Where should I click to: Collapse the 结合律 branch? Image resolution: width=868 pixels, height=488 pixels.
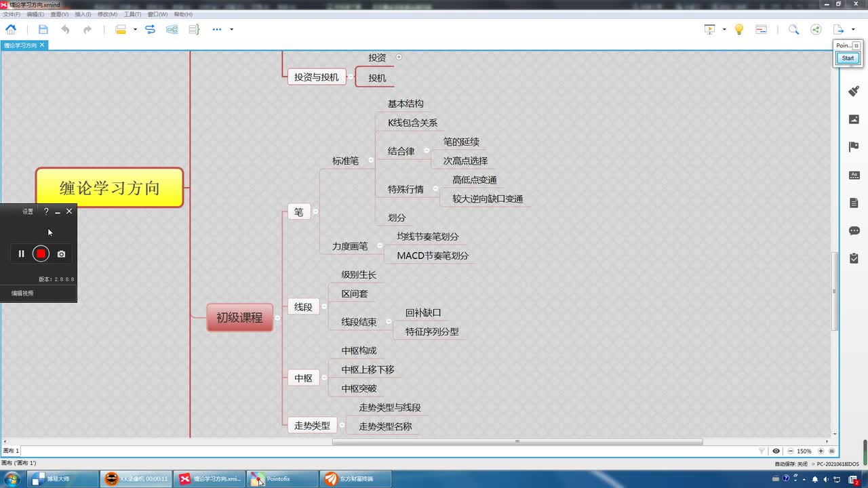pos(427,151)
